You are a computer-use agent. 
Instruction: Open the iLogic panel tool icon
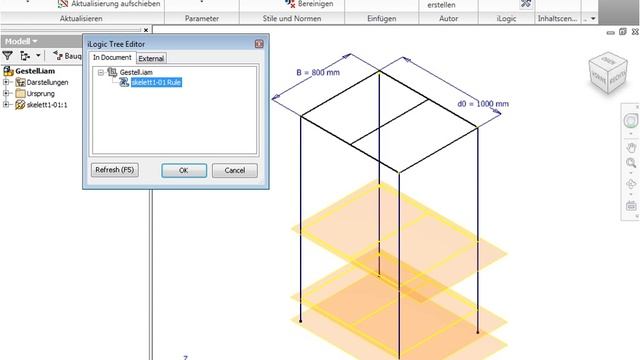point(526,4)
